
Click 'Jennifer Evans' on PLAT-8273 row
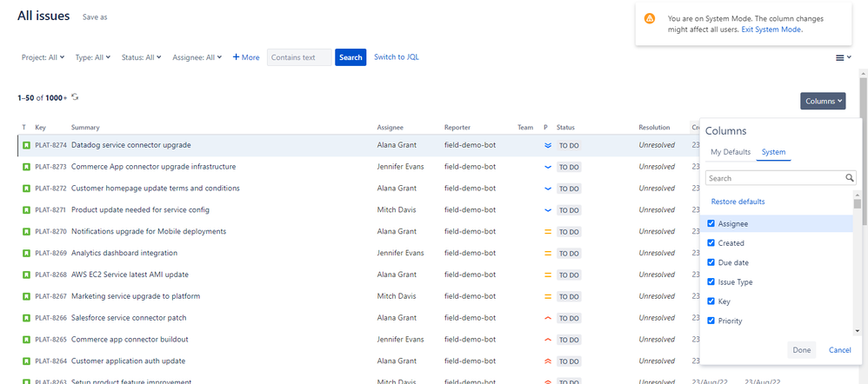[401, 167]
